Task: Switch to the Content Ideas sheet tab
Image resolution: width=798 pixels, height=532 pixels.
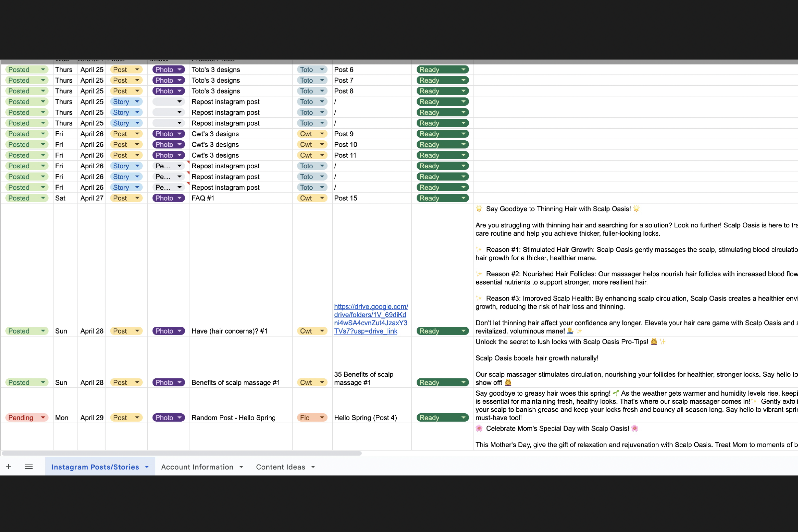Action: pyautogui.click(x=280, y=467)
